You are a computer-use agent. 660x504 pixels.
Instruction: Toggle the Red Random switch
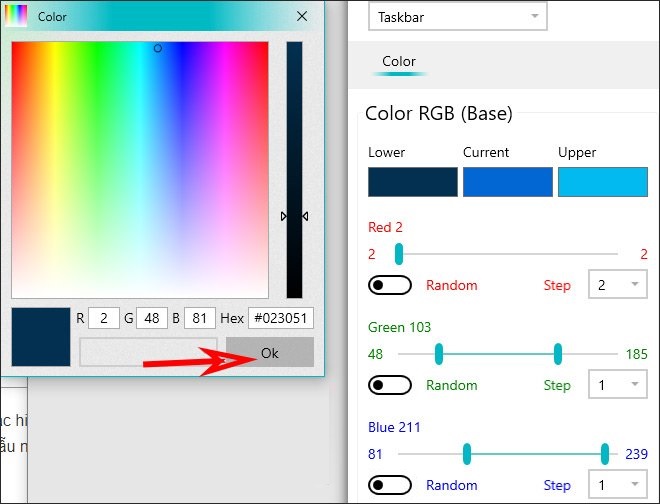(390, 285)
